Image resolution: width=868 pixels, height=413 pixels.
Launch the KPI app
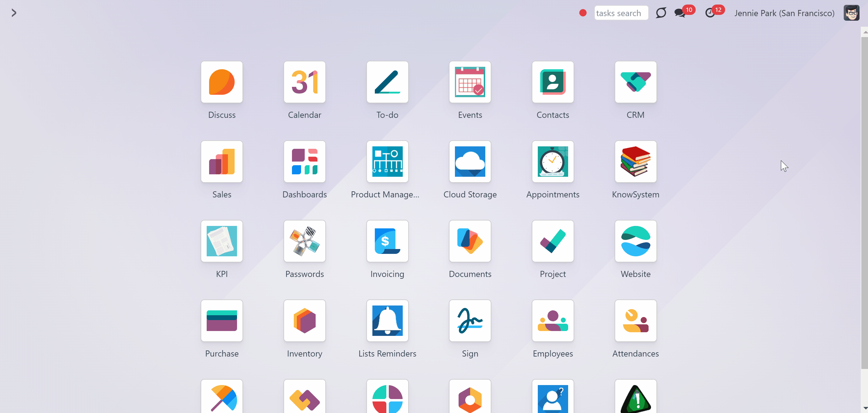pos(222,241)
